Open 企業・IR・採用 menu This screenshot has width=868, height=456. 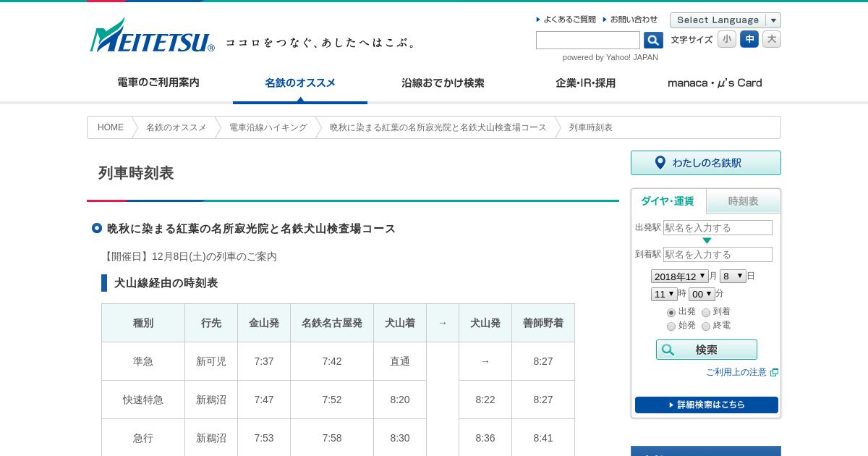point(585,83)
